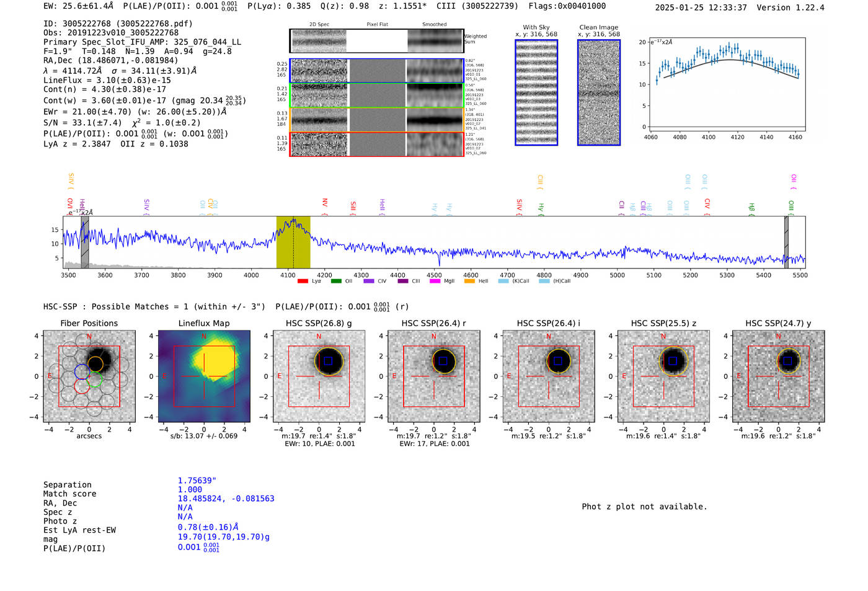Click the (H)CaII legend swatch
The width and height of the screenshot is (868, 591).
[x=544, y=281]
